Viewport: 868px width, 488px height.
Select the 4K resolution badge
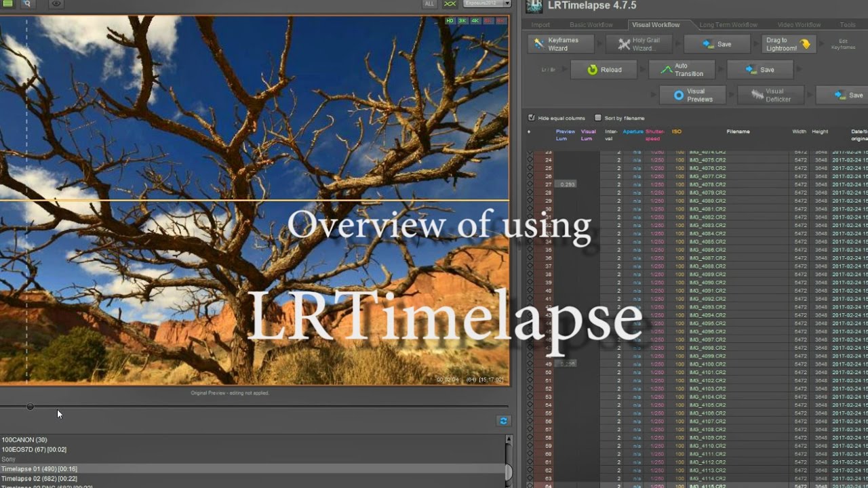(475, 21)
